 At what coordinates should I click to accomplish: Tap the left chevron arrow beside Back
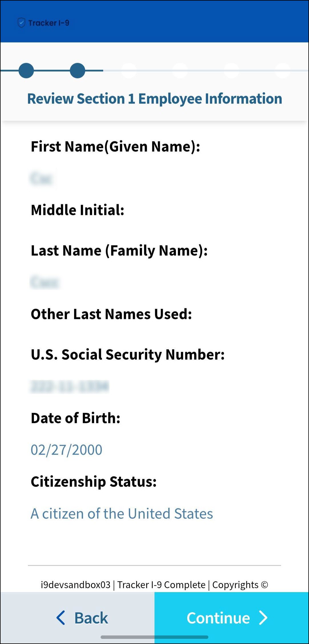pyautogui.click(x=61, y=618)
